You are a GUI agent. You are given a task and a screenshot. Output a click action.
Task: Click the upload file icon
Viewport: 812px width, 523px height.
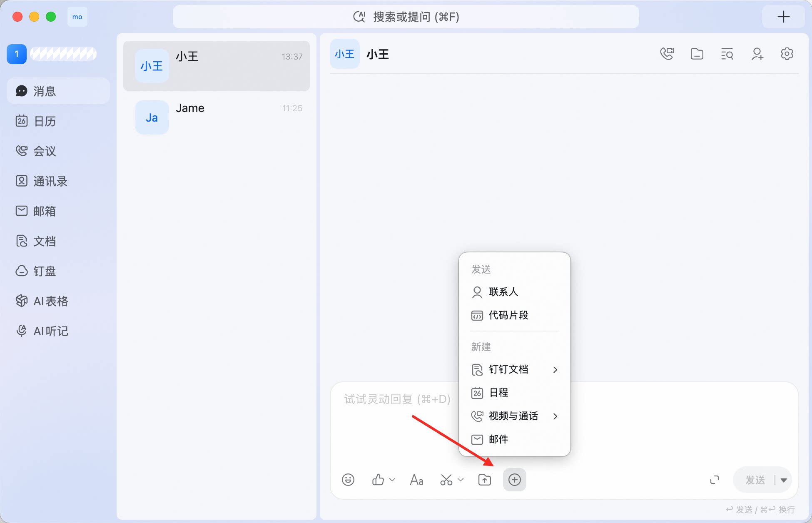tap(485, 480)
